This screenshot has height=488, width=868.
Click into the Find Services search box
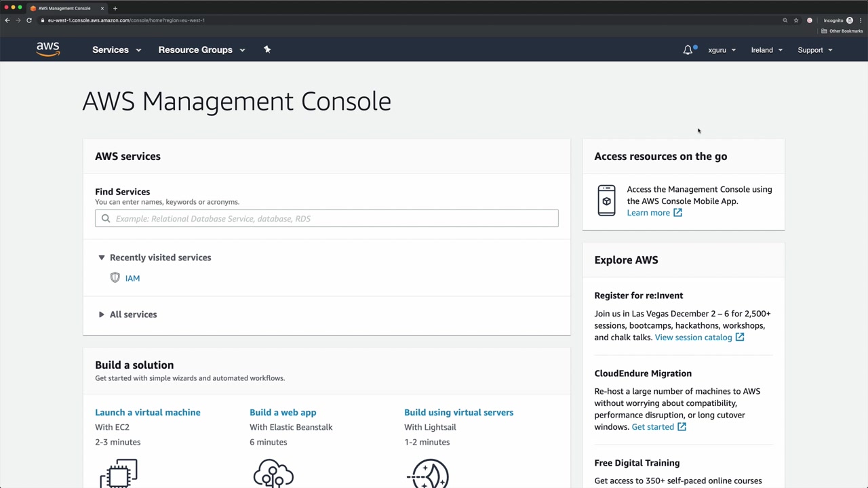click(332, 218)
